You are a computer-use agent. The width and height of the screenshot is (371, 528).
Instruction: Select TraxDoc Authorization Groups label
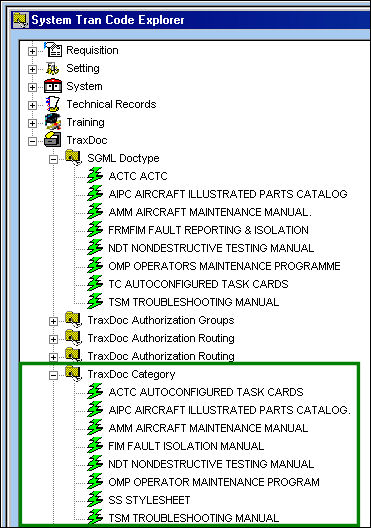pyautogui.click(x=161, y=320)
